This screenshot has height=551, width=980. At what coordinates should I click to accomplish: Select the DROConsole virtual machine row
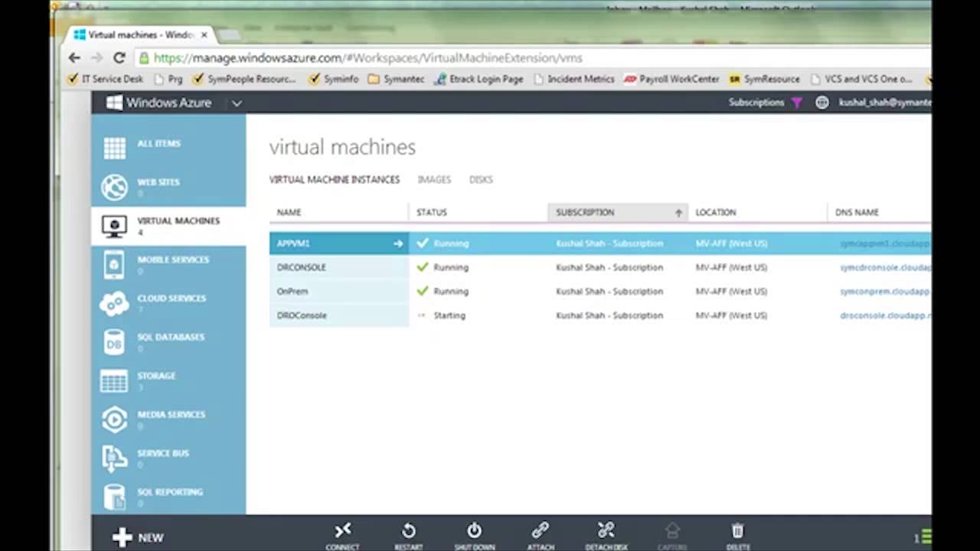pos(600,315)
